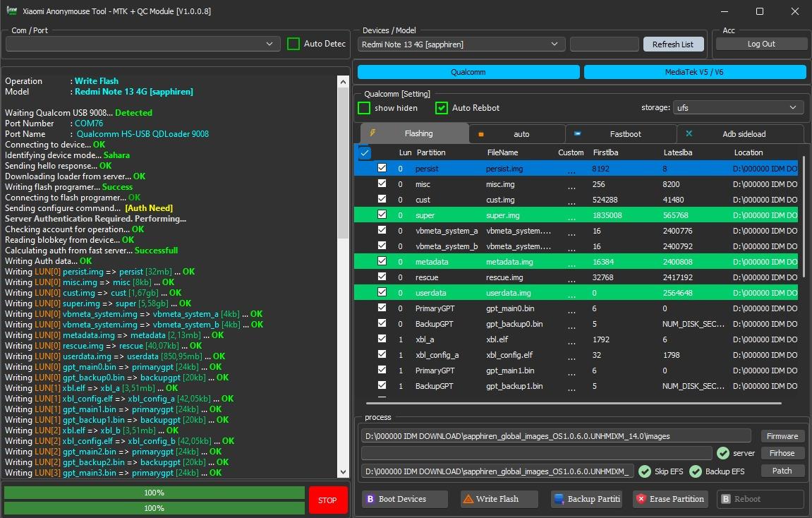The image size is (812, 518).
Task: Click the Backup Partition icon button
Action: click(559, 499)
